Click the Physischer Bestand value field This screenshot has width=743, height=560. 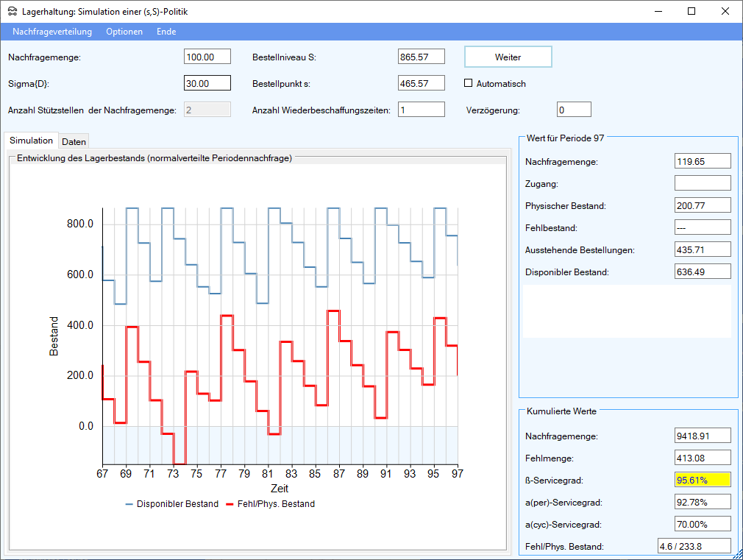click(x=702, y=205)
